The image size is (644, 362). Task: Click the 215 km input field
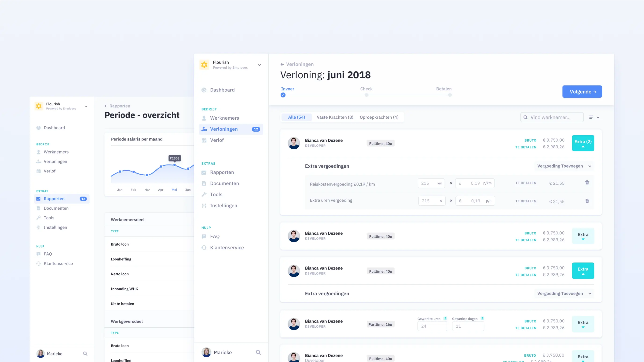point(431,183)
